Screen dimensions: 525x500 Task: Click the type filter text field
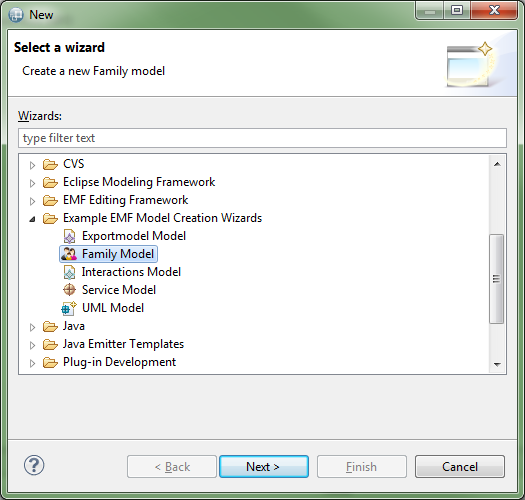point(262,138)
